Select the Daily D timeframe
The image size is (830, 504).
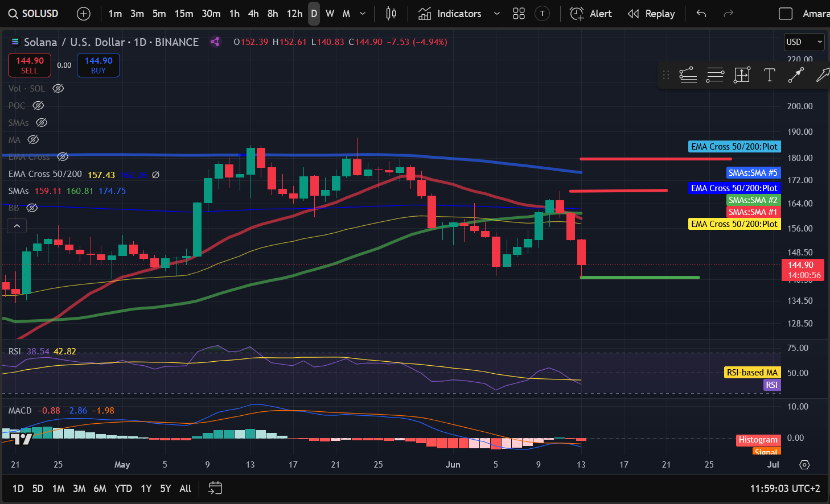click(314, 14)
